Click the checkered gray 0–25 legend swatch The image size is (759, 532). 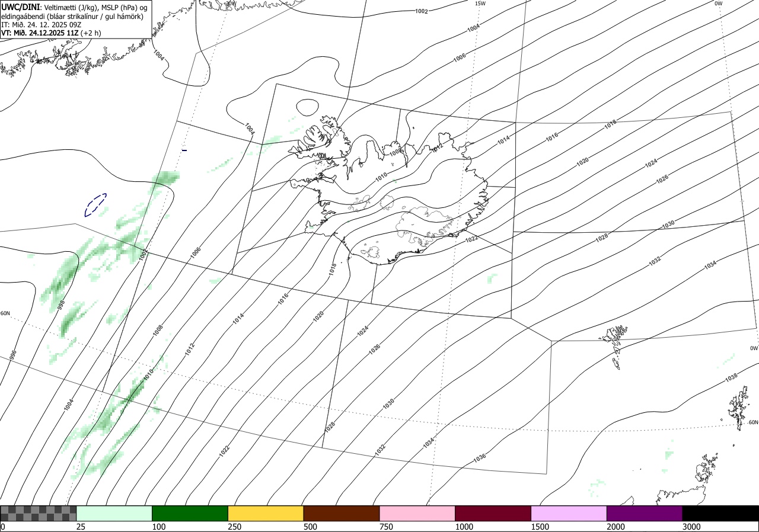click(38, 513)
